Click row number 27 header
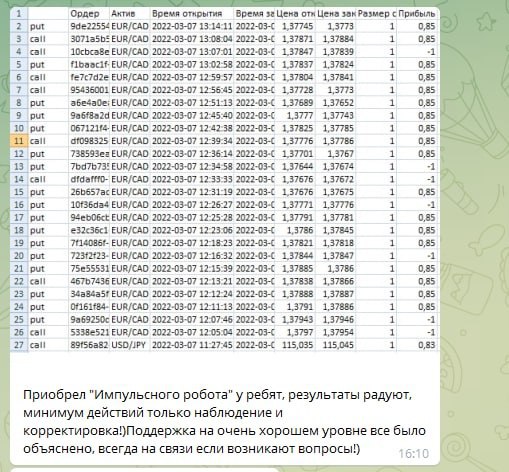Screen dimensions: 509x472 click(x=19, y=345)
